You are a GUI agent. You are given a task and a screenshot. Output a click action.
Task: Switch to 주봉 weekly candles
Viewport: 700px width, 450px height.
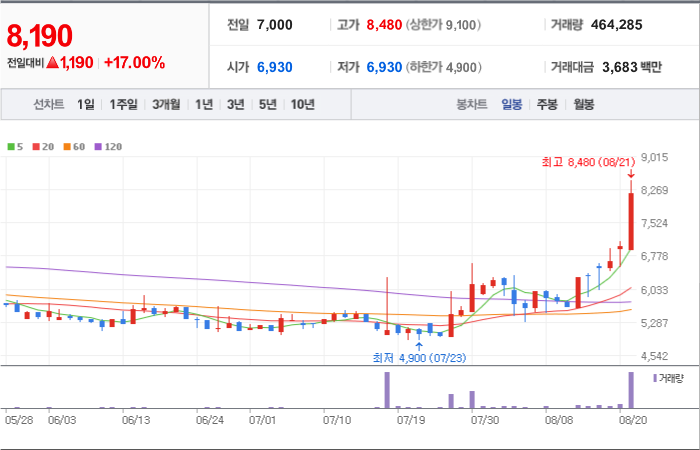(547, 105)
